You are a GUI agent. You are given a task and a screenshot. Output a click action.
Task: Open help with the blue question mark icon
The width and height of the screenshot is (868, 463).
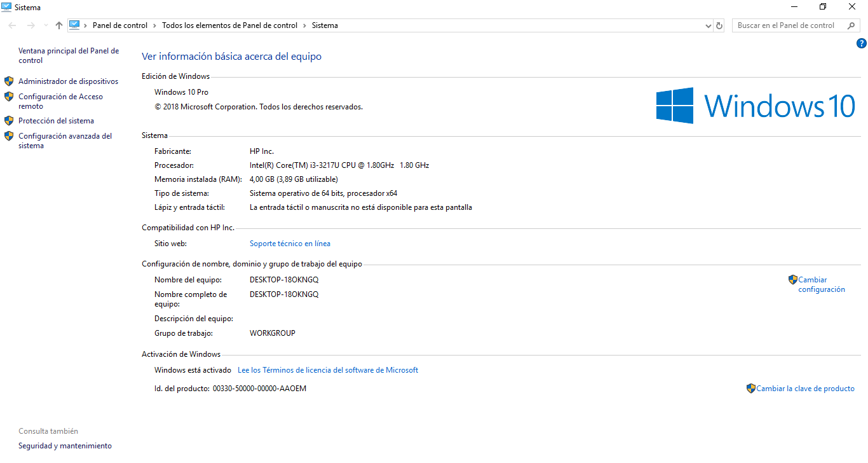click(862, 44)
